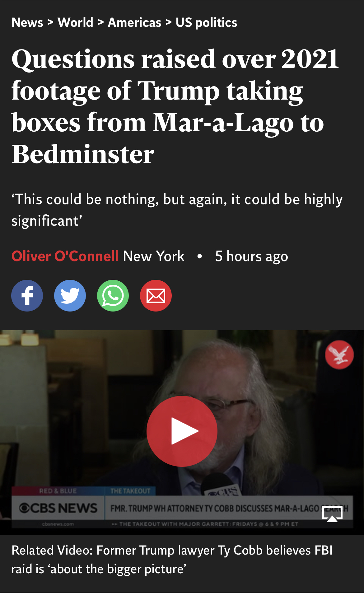Go to the World breadcrumb section

[x=76, y=22]
